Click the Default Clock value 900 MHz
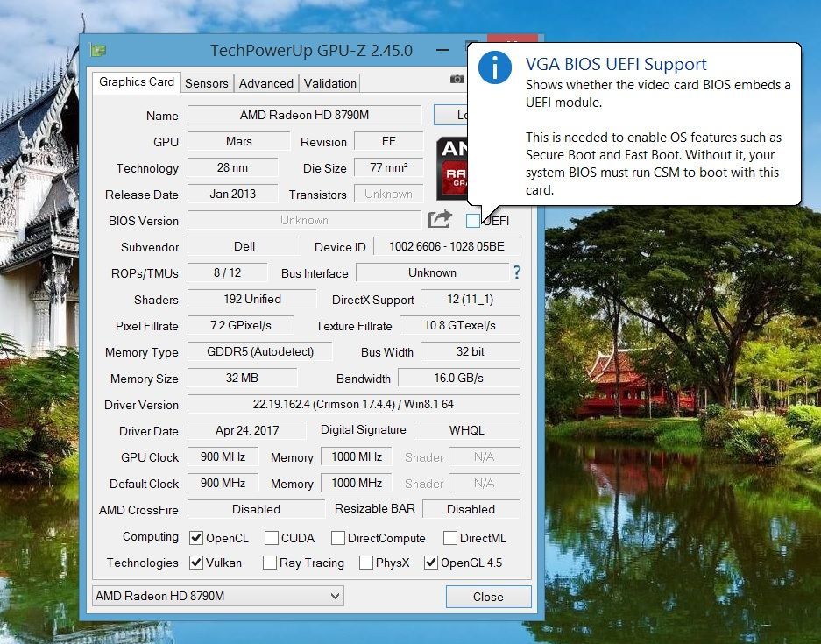Screen dimensions: 821x644 coord(223,483)
